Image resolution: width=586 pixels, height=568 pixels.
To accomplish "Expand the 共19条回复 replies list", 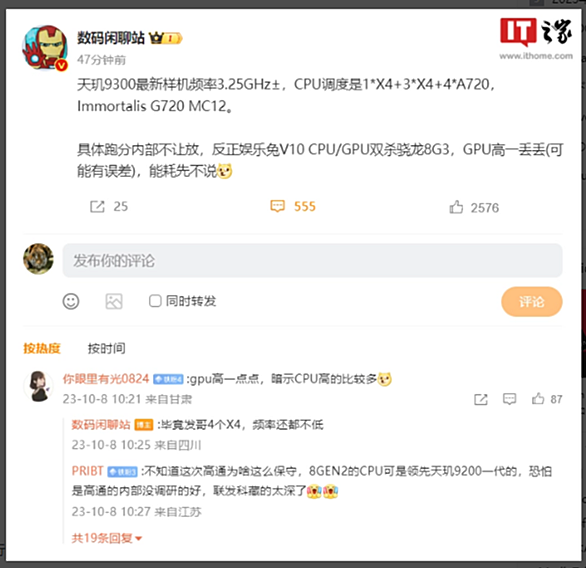I will tap(107, 538).
